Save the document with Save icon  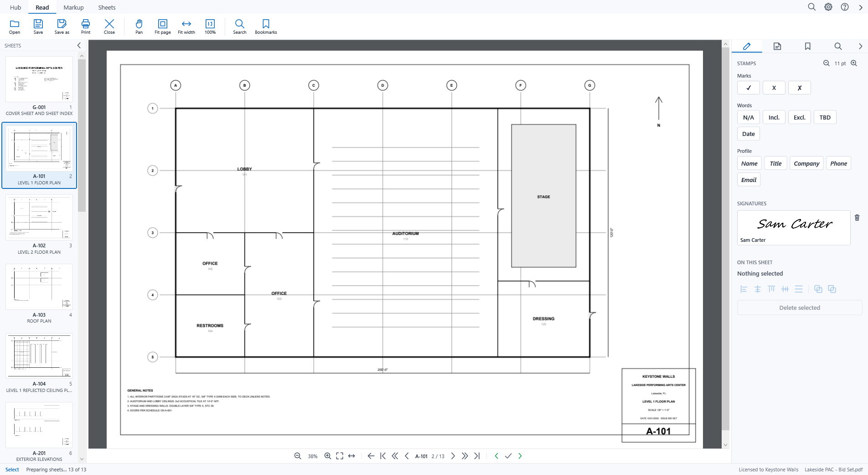38,26
